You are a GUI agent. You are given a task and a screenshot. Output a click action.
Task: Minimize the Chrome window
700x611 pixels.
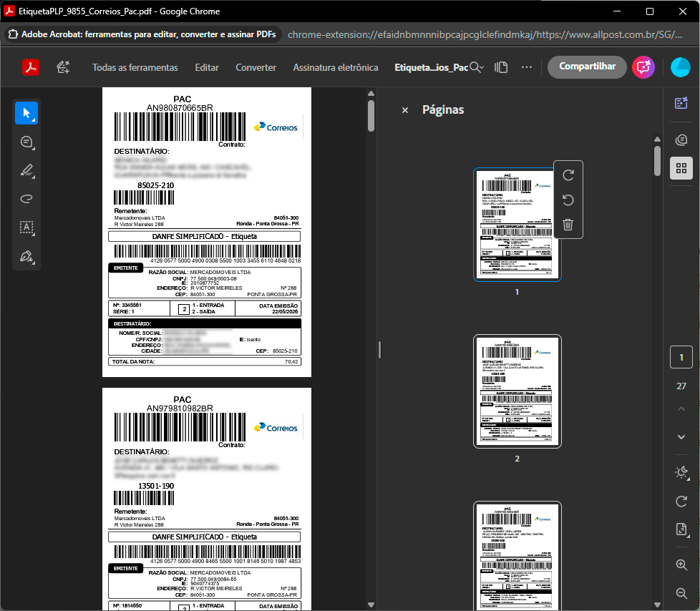[x=617, y=11]
